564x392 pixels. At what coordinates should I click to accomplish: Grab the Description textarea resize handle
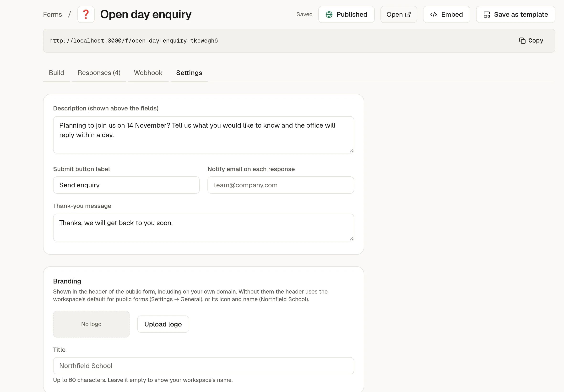[x=351, y=151]
